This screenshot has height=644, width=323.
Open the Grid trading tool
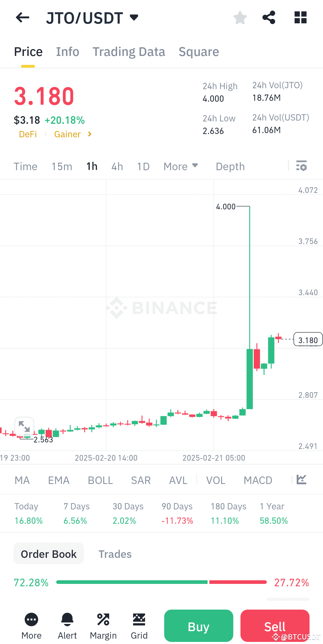(x=139, y=625)
